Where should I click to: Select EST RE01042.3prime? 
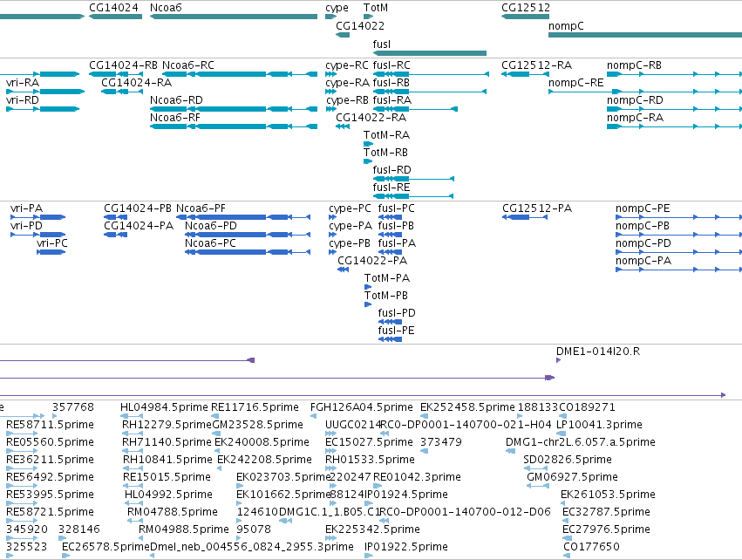point(378,486)
